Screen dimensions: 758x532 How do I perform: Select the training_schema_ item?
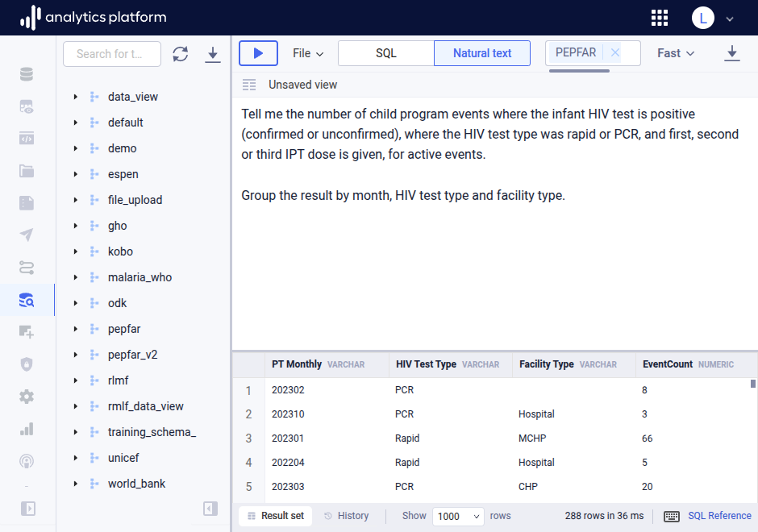(x=152, y=432)
